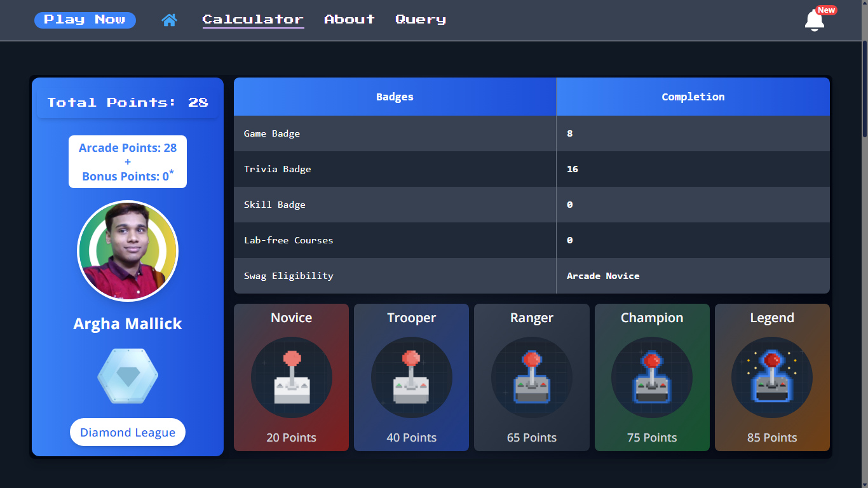The height and width of the screenshot is (488, 868).
Task: Switch to the Calculator tab
Action: (x=253, y=20)
